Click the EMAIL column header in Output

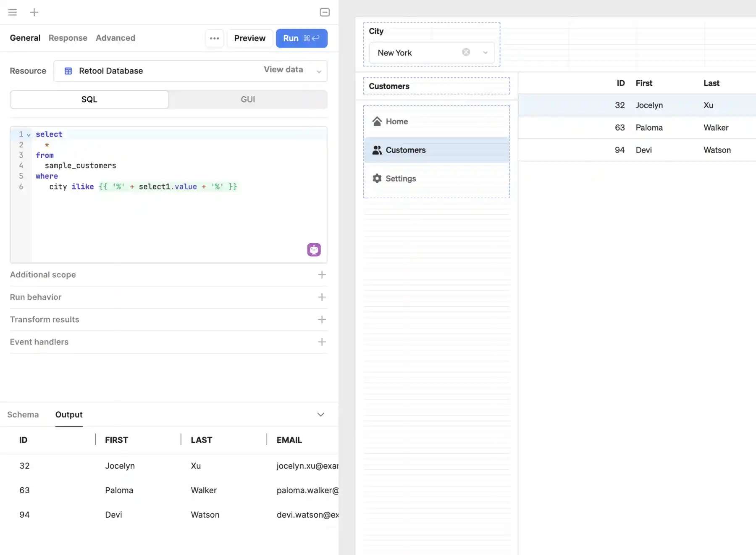coord(289,440)
